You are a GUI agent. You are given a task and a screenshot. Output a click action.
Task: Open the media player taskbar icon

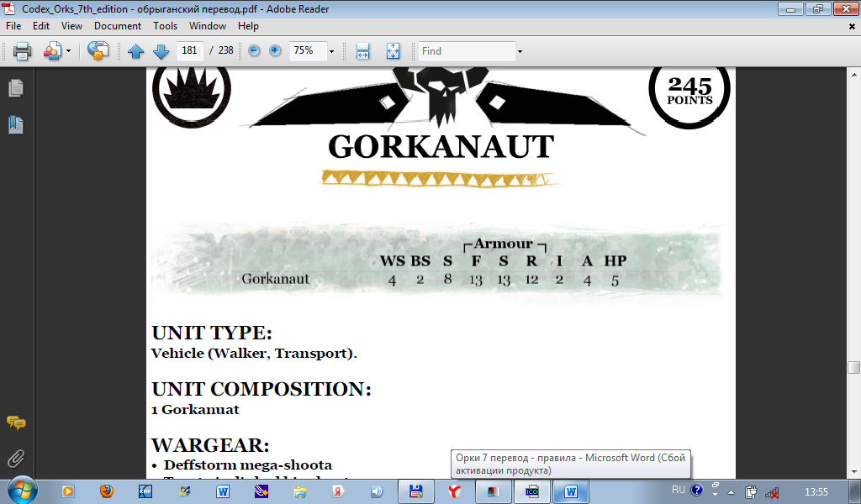pyautogui.click(x=68, y=491)
